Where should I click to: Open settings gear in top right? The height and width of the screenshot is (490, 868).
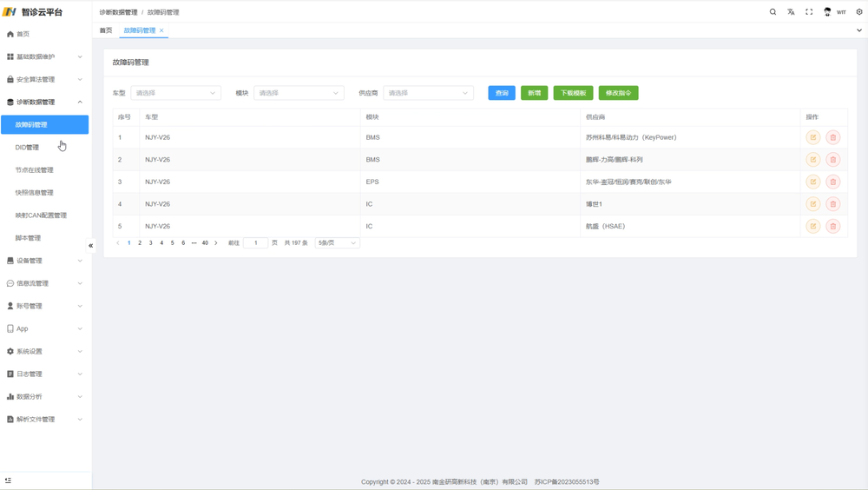[x=859, y=12]
